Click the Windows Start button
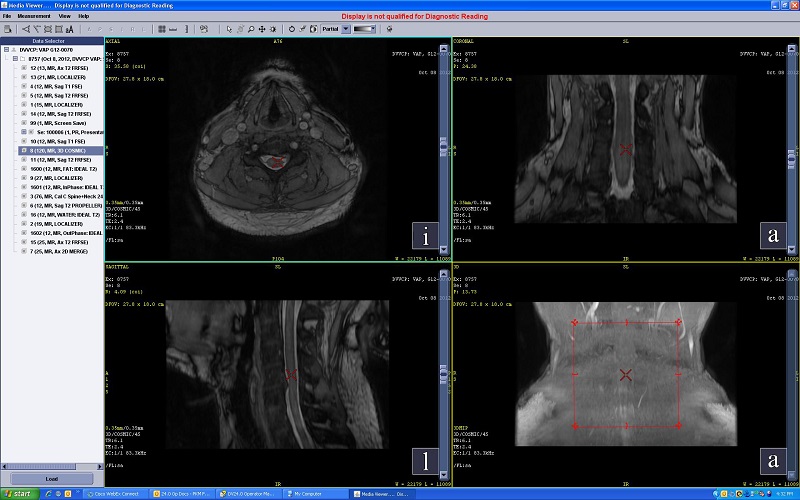 pos(18,493)
